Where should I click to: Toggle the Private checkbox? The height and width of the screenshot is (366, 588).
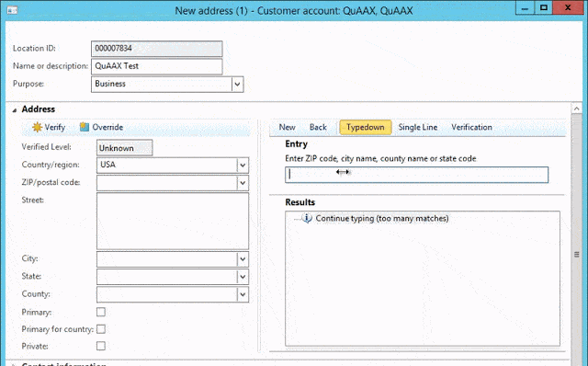[x=101, y=346]
